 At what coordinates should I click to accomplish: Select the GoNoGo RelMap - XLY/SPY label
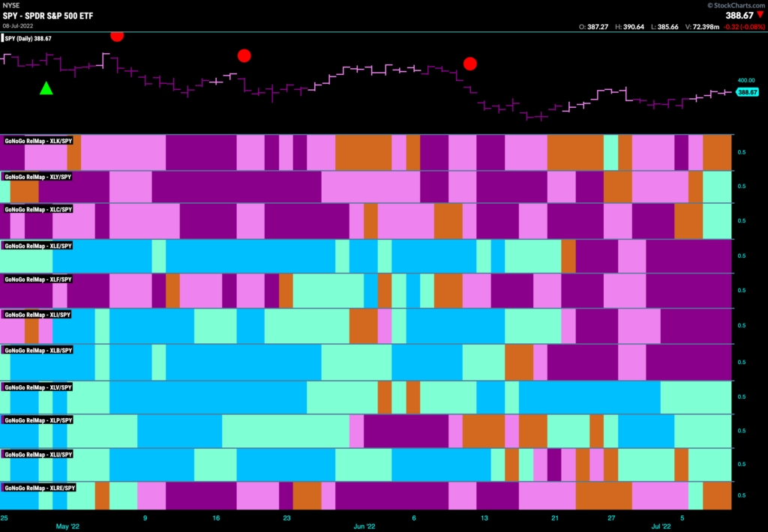(38, 177)
